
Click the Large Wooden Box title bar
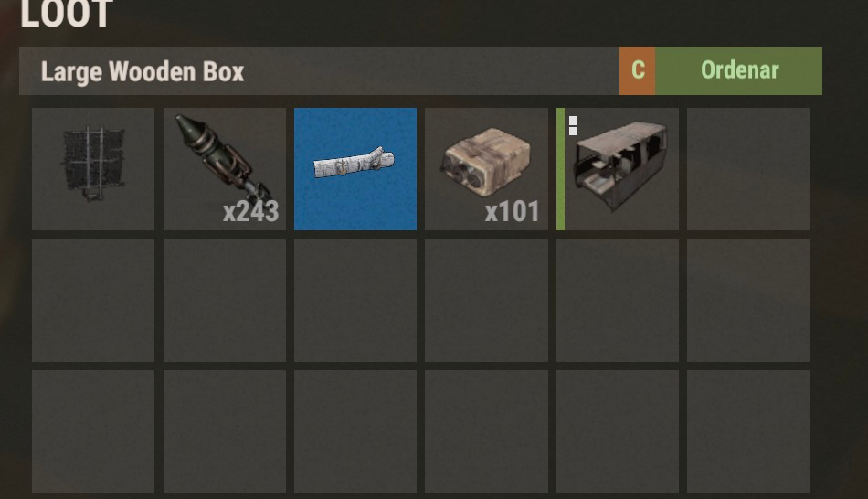point(320,70)
